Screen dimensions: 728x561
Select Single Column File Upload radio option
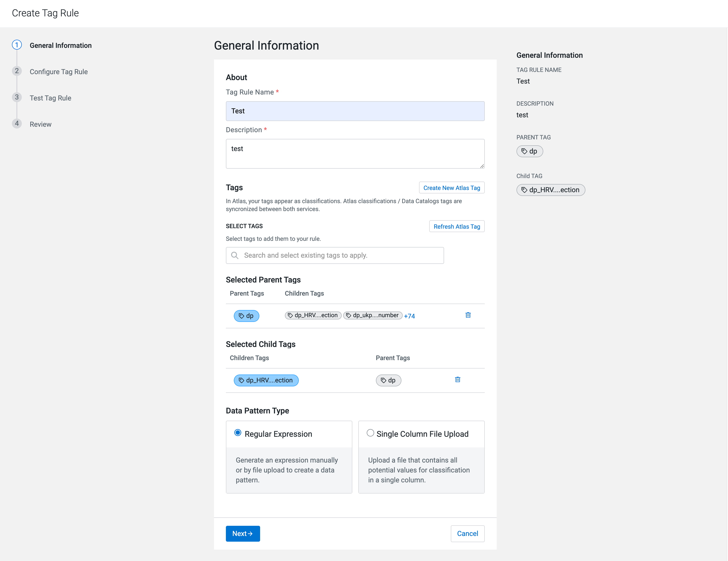pos(370,433)
